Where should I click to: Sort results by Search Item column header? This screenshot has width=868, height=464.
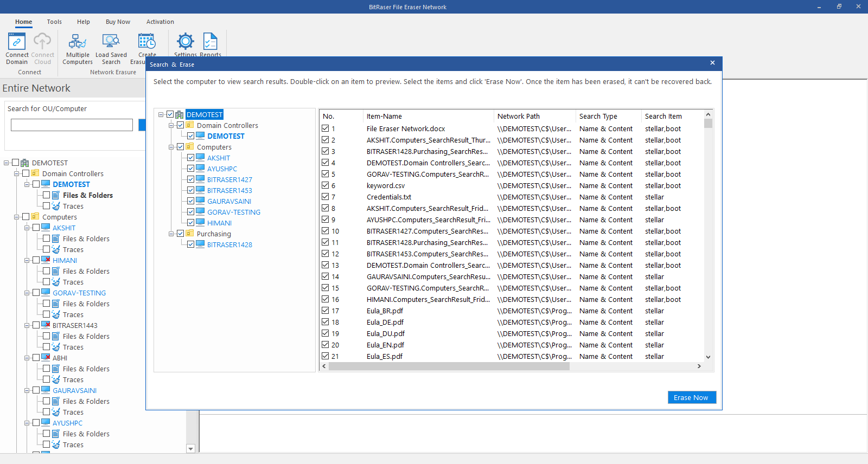(x=672, y=116)
